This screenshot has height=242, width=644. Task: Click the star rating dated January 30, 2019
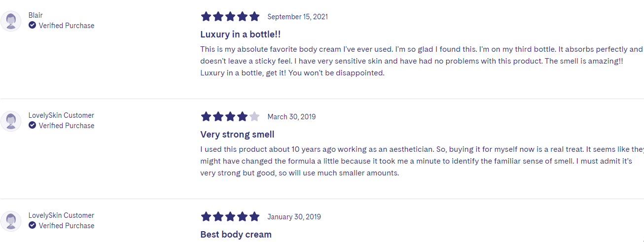tap(230, 217)
